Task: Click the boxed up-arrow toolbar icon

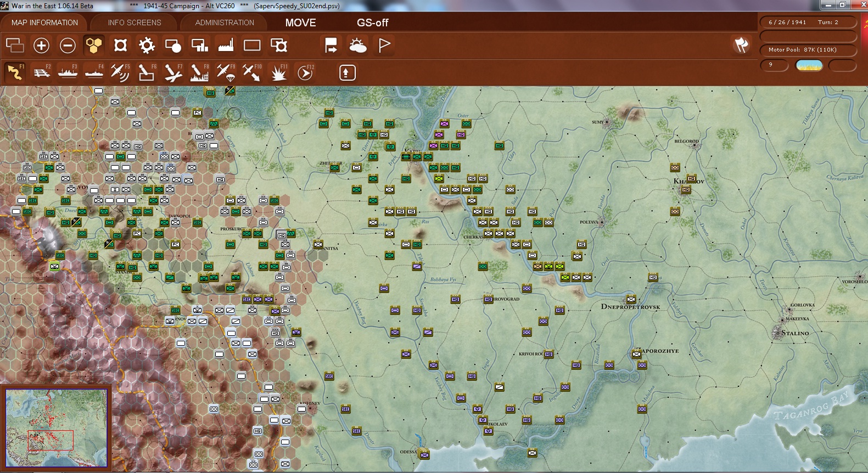Action: coord(347,72)
